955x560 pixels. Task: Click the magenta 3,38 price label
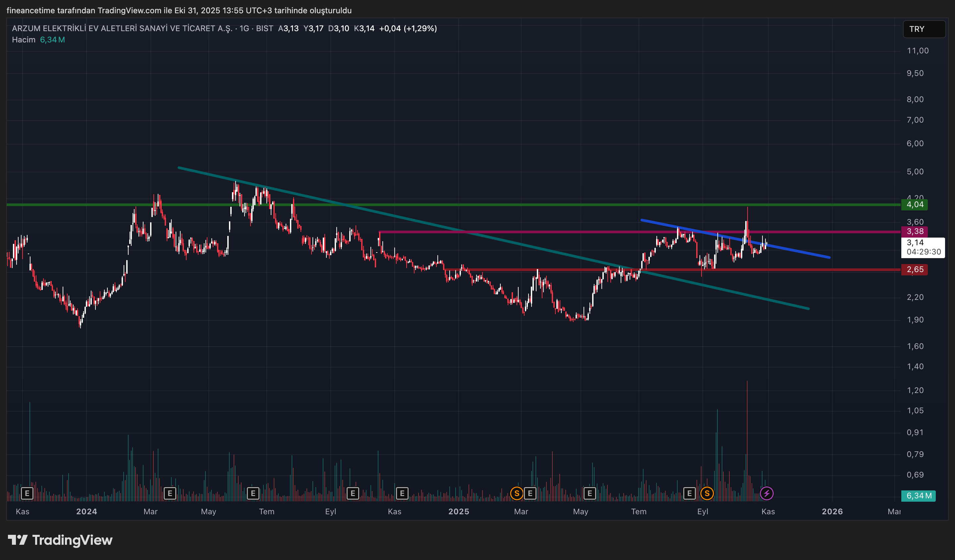coord(915,232)
